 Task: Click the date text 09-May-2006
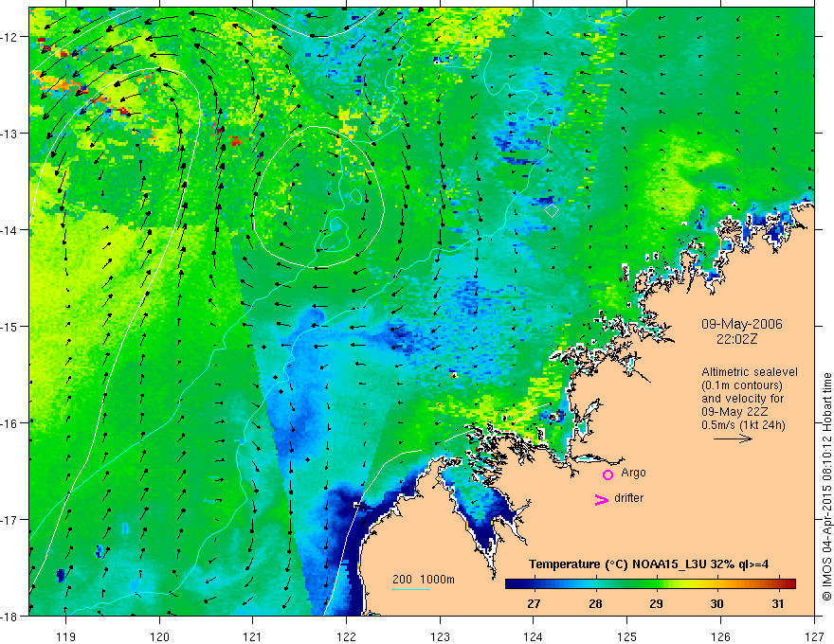point(741,324)
